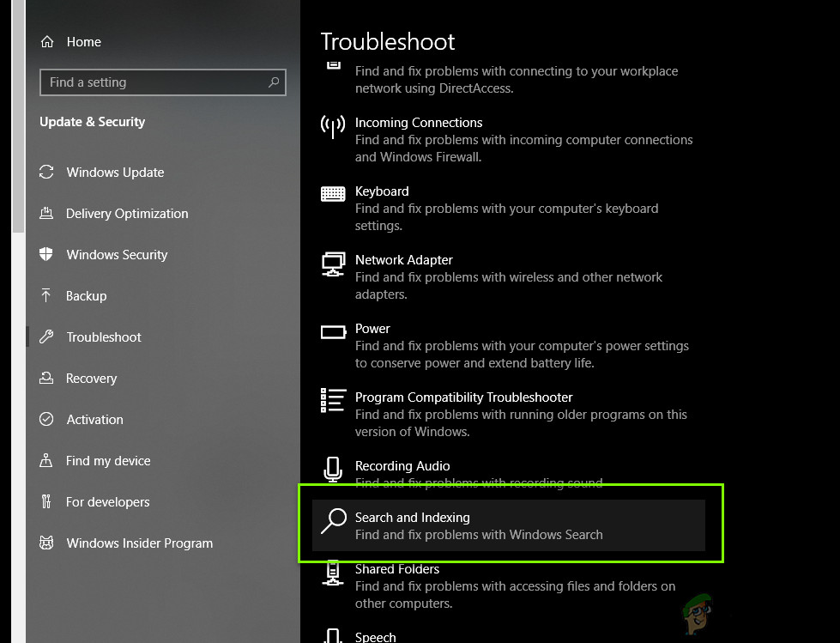Click the magnifier icon in the search box
840x643 pixels.
click(274, 82)
